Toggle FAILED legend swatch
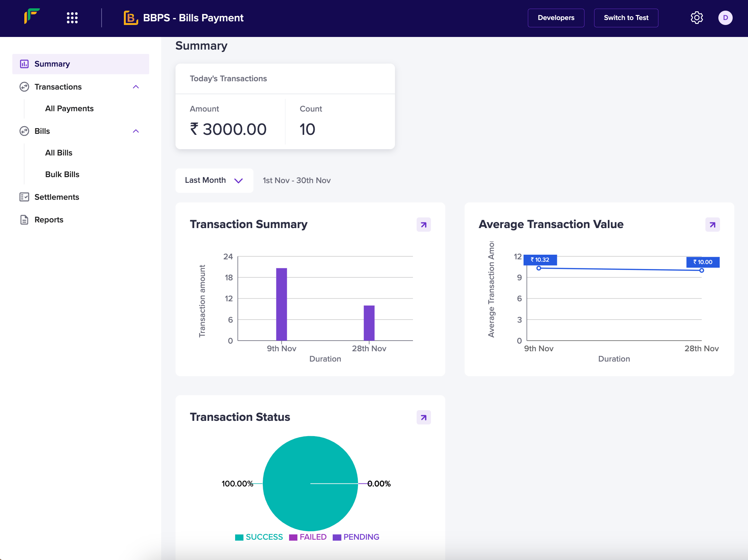This screenshot has height=560, width=748. coord(293,537)
